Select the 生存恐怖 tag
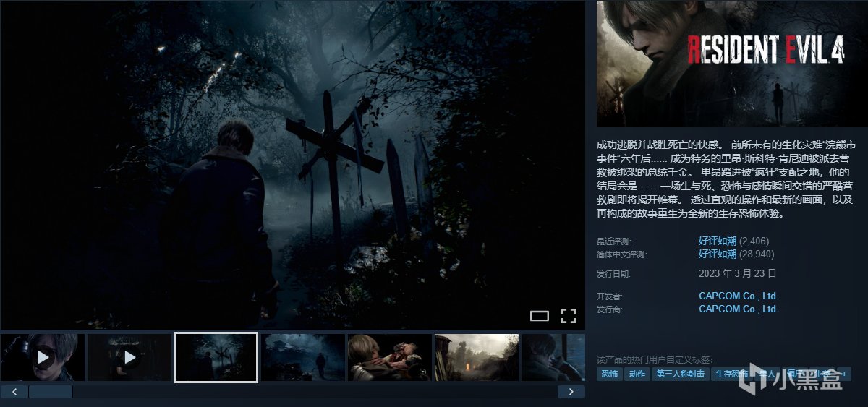Image resolution: width=868 pixels, height=407 pixels. tap(731, 374)
